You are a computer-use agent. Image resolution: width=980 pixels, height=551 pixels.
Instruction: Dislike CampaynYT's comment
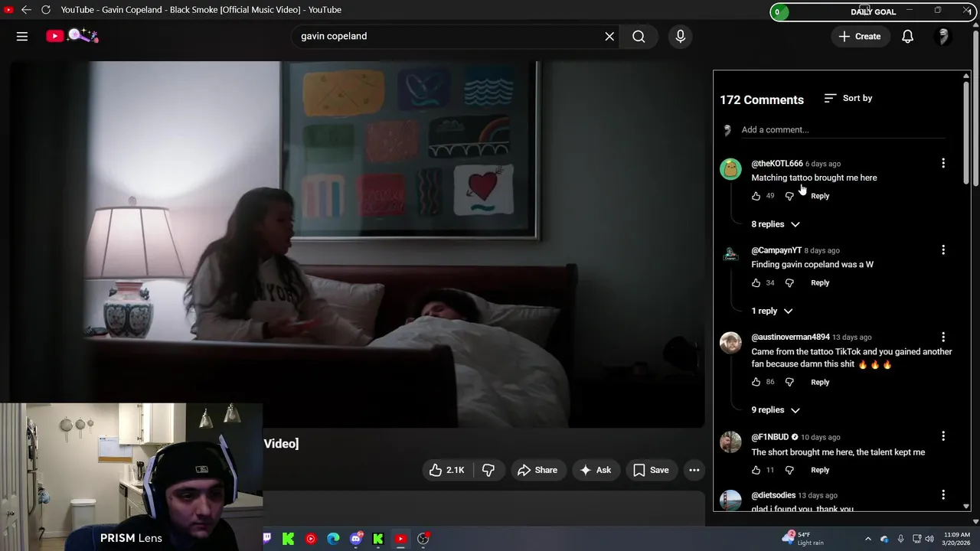click(x=789, y=283)
